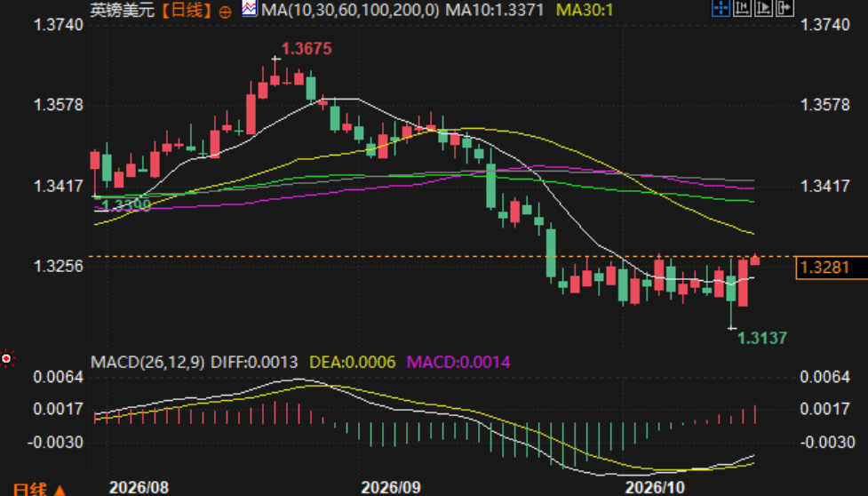This screenshot has height=496, width=868.
Task: Click the left axis 1.3417 price label
Action: pyautogui.click(x=59, y=186)
